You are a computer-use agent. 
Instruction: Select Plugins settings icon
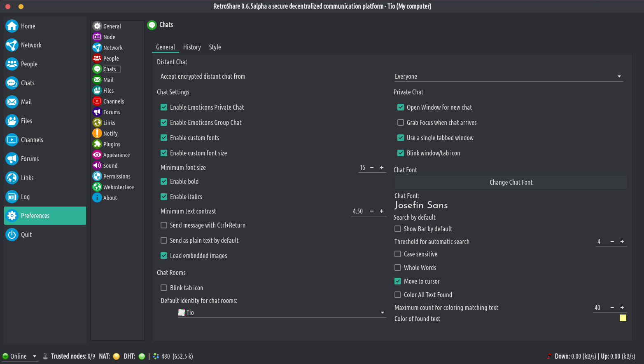(x=97, y=144)
